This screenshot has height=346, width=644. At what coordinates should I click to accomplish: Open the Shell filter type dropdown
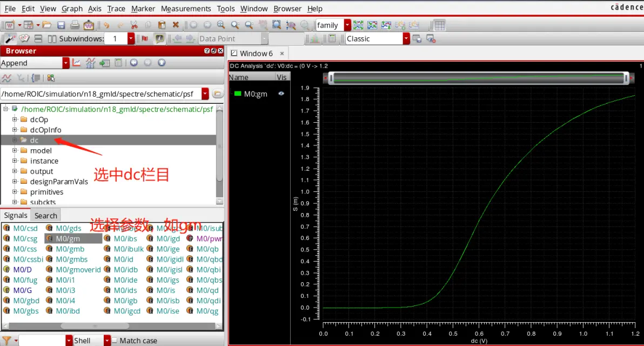click(107, 340)
